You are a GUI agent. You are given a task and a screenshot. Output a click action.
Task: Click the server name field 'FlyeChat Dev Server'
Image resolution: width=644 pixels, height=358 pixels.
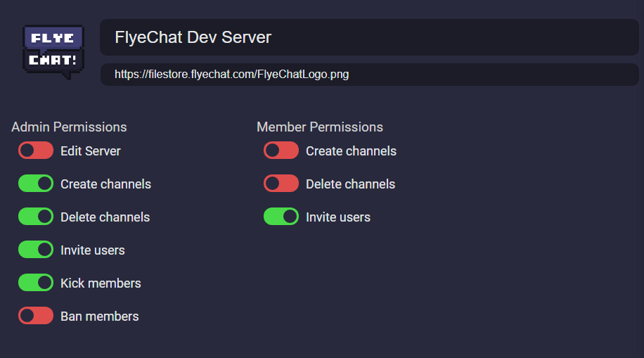click(x=368, y=37)
